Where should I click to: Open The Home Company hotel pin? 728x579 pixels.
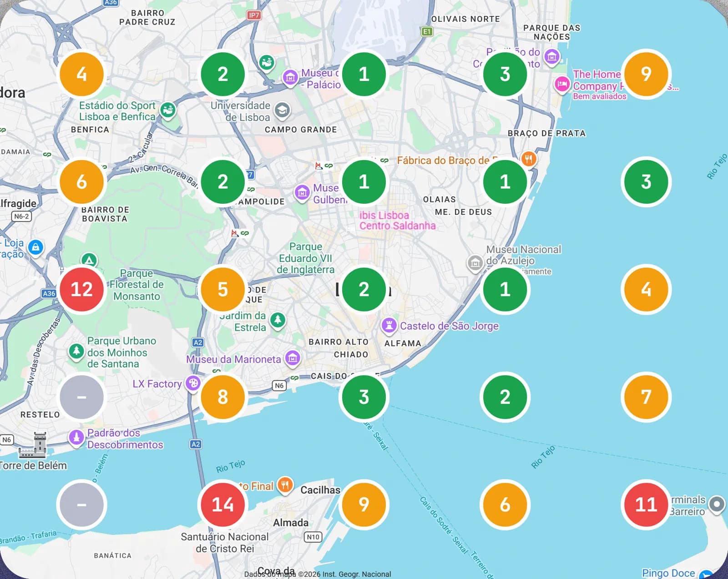click(x=562, y=84)
